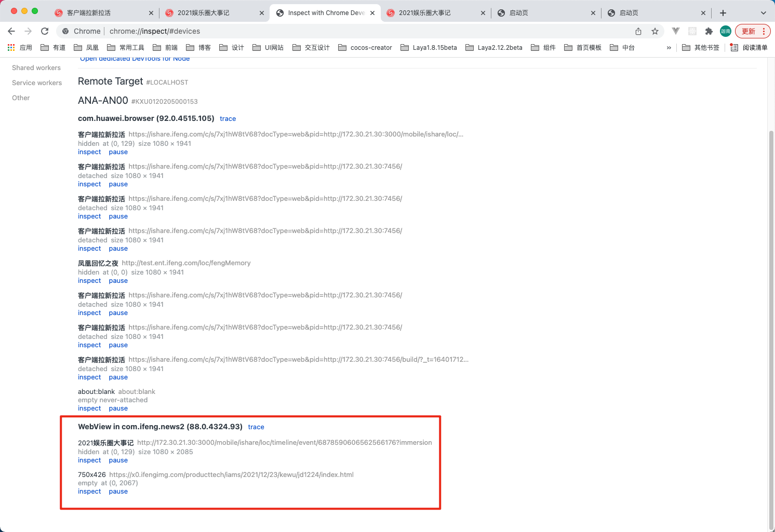Click trace next to com.huawei.browser
The width and height of the screenshot is (775, 532).
228,119
